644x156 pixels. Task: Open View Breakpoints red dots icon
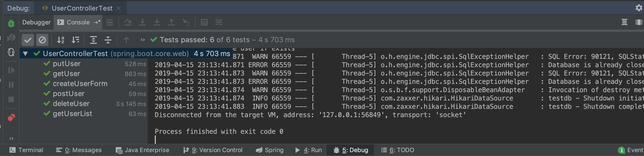coord(11,117)
